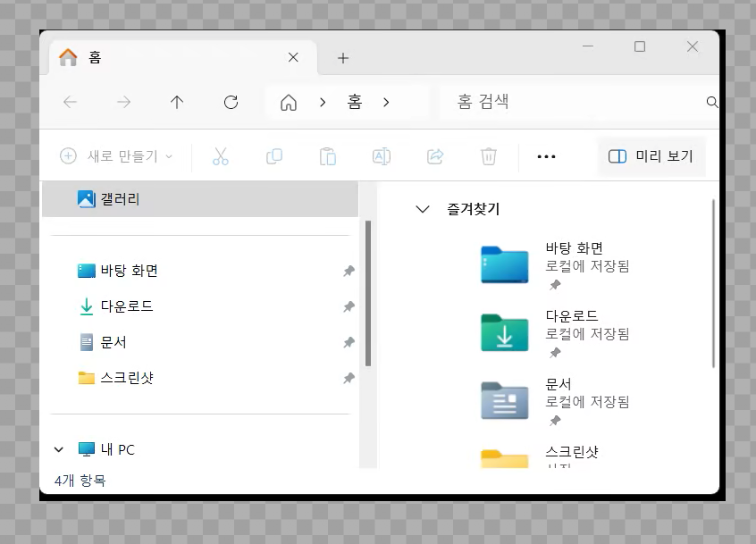The width and height of the screenshot is (756, 544).
Task: Open the 새로 만들기 dropdown
Action: pyautogui.click(x=116, y=156)
